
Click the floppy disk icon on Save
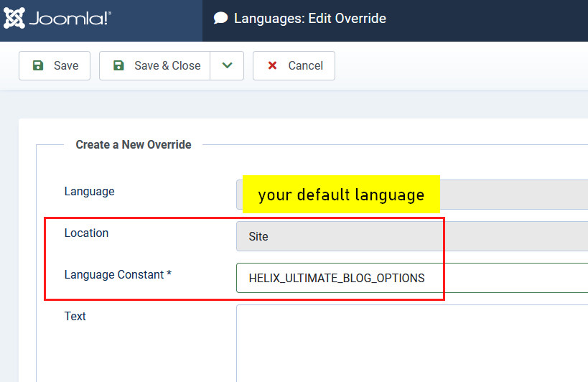(x=38, y=65)
